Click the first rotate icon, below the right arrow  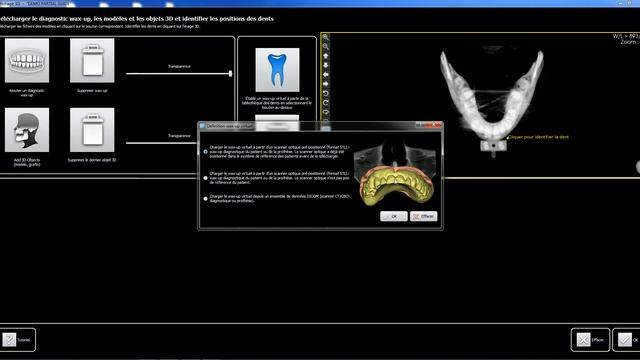[326, 93]
